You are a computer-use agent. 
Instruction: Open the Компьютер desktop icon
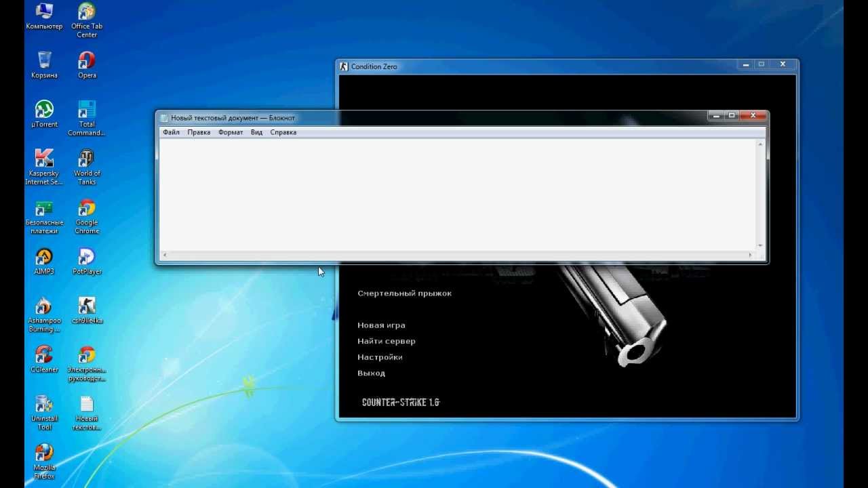(x=44, y=17)
